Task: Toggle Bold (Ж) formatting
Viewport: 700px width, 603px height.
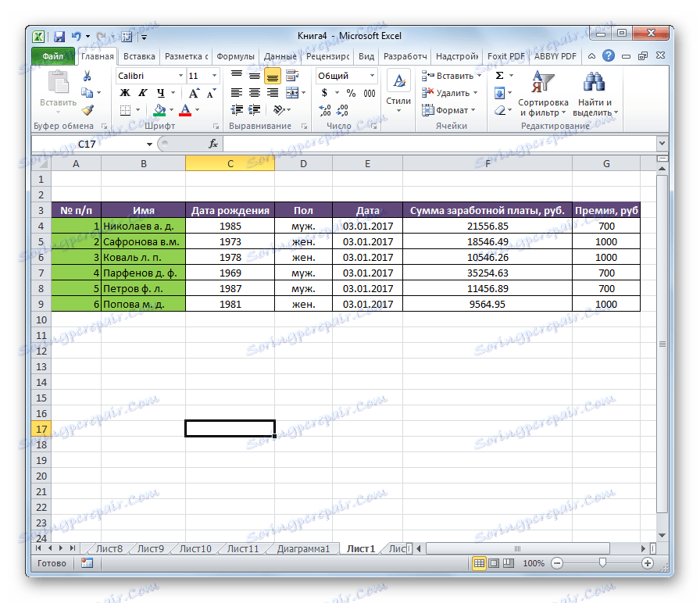Action: click(125, 93)
